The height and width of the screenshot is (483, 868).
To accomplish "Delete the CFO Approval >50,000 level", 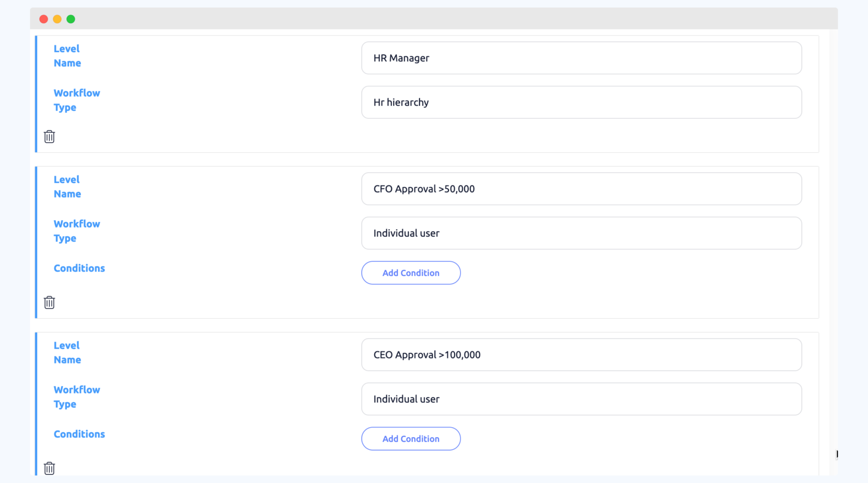I will 49,303.
